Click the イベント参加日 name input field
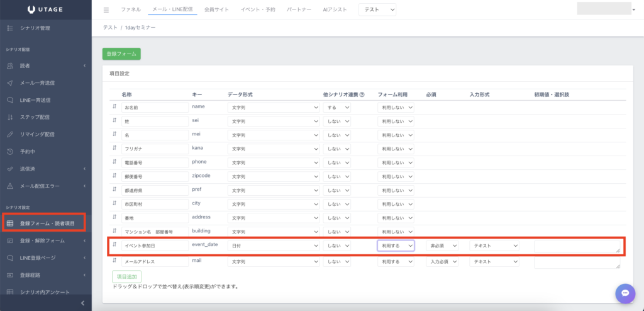 coord(155,246)
